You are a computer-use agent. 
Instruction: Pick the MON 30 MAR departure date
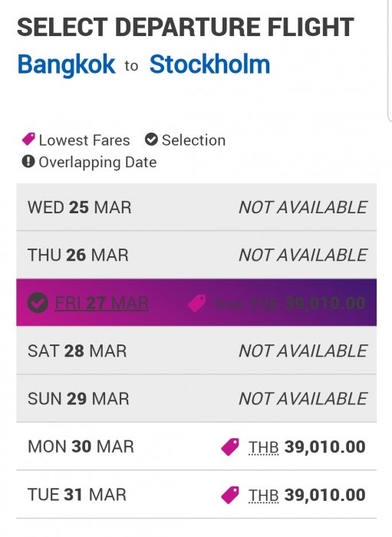[x=196, y=446]
